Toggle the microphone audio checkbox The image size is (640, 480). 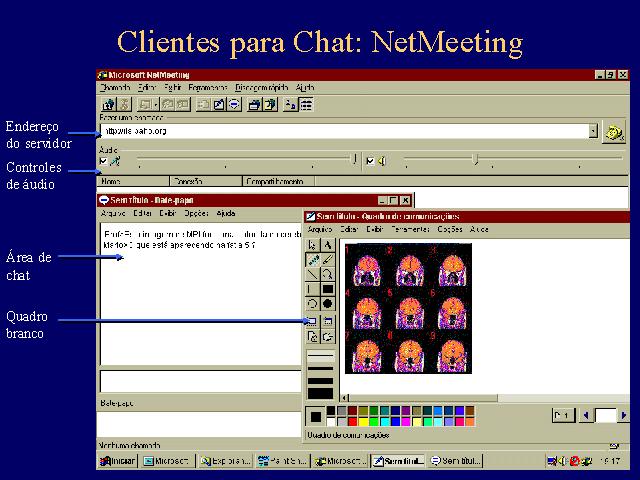(104, 161)
